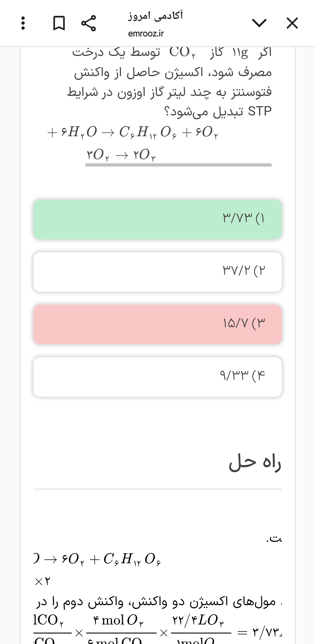Tap the page title آکادمی امروز
The image size is (315, 644).
click(x=155, y=15)
